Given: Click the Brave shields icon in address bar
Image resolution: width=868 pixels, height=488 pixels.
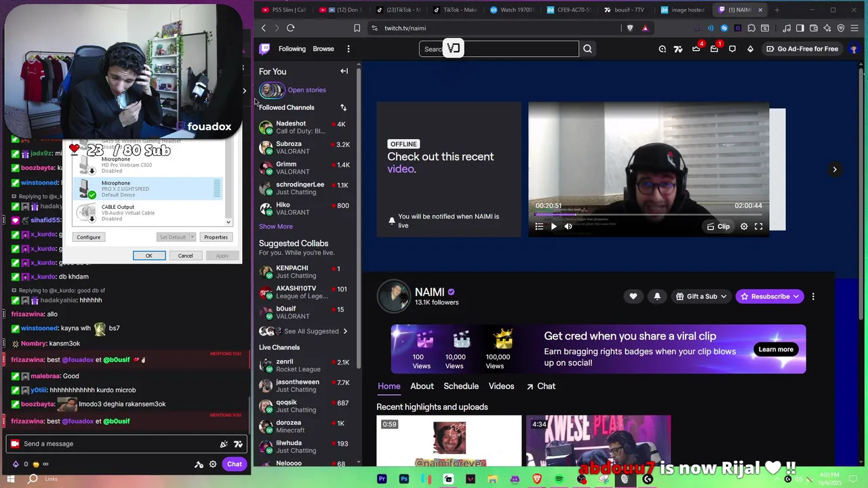Looking at the screenshot, I should (x=630, y=28).
